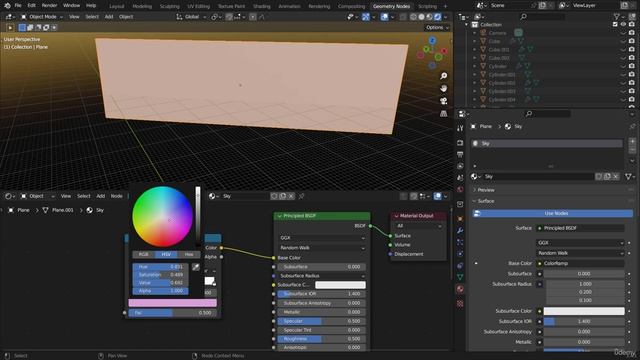The image size is (640, 360).
Task: Click the viewport zoom magnifier icon
Action: [444, 76]
